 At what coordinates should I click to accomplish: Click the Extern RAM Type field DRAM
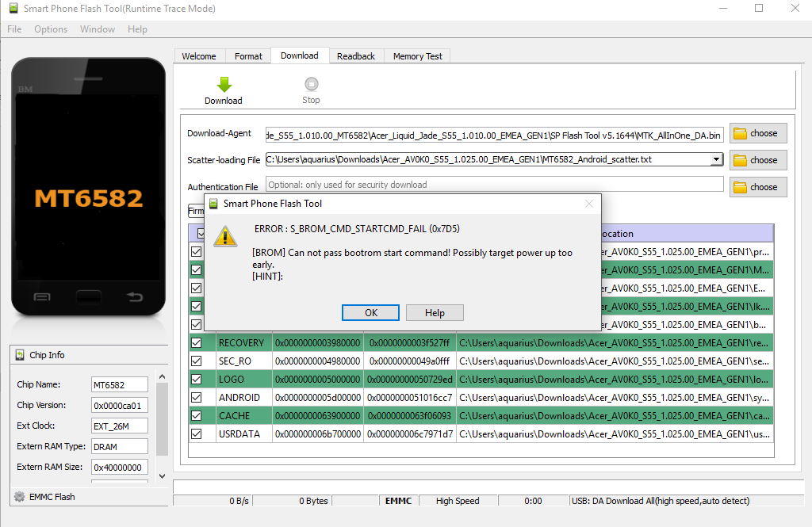tap(120, 446)
